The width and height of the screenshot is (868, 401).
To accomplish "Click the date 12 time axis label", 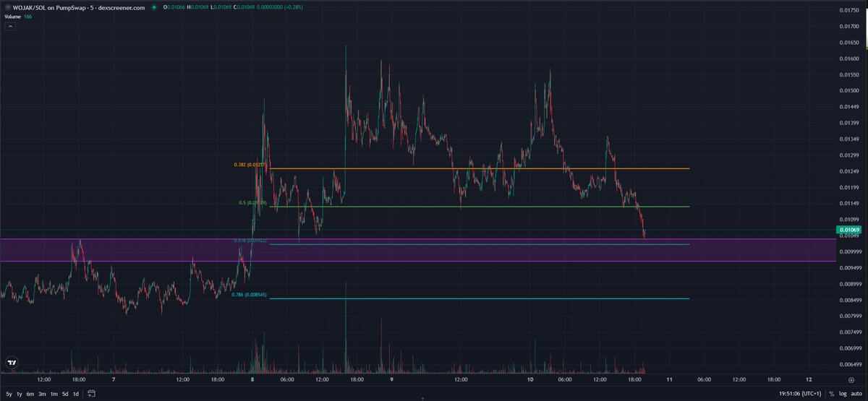I will pos(808,379).
